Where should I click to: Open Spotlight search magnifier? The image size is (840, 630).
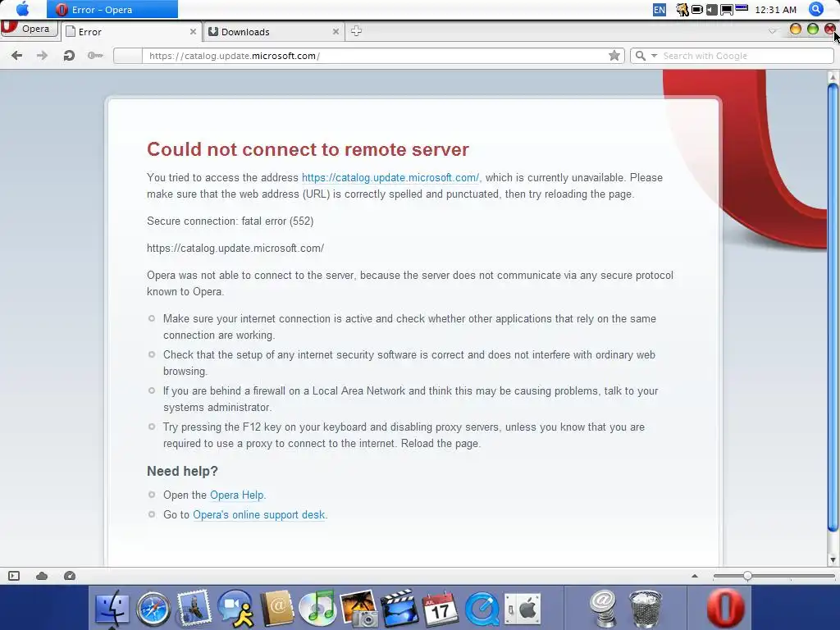816,9
